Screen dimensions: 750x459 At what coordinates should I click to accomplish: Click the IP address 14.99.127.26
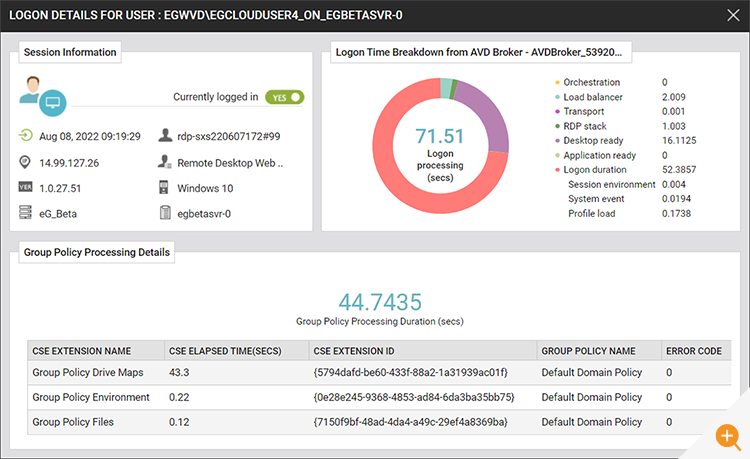click(x=69, y=163)
